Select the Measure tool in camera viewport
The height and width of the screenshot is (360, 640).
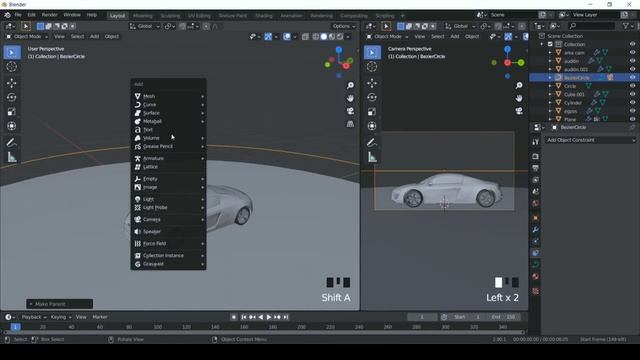(372, 157)
